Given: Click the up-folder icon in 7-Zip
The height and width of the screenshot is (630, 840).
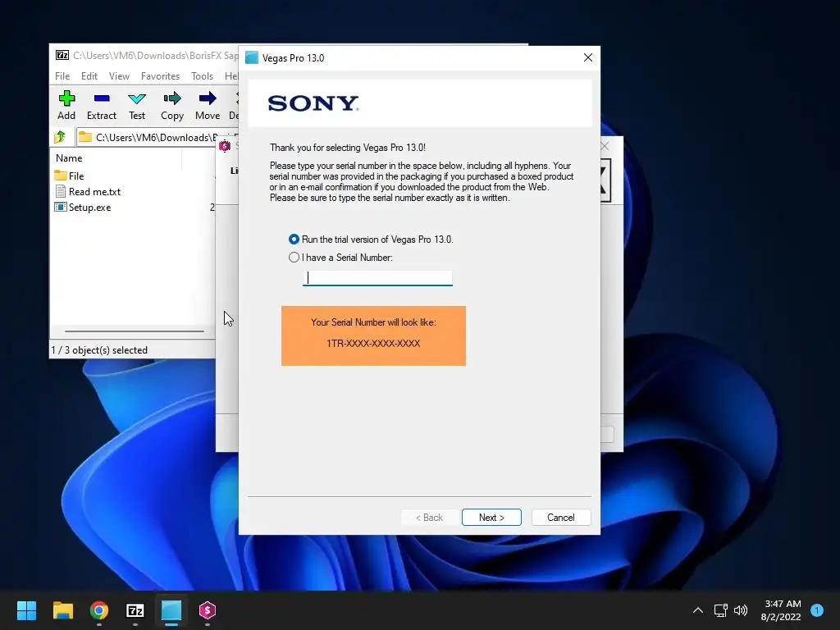Looking at the screenshot, I should (x=60, y=137).
